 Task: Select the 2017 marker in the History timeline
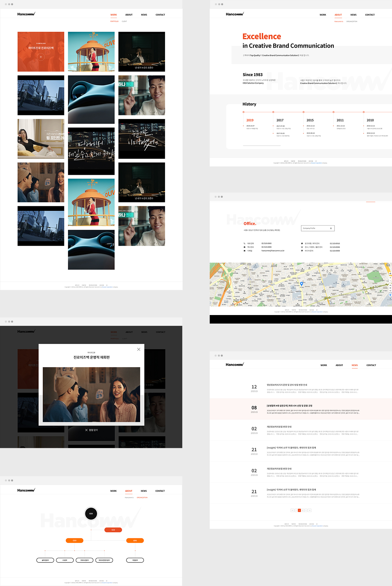click(273, 112)
